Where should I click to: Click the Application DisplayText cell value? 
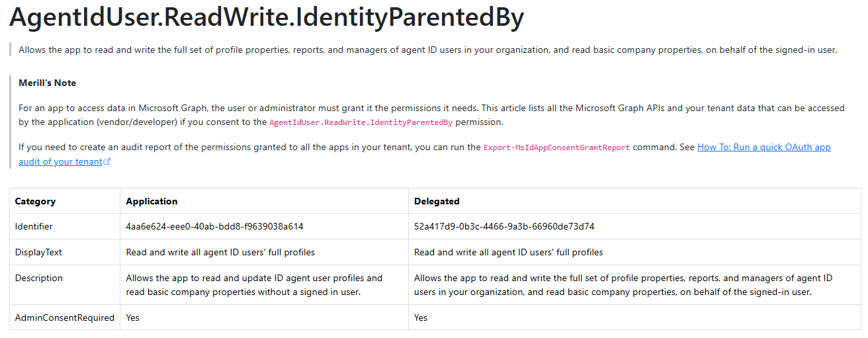(220, 252)
